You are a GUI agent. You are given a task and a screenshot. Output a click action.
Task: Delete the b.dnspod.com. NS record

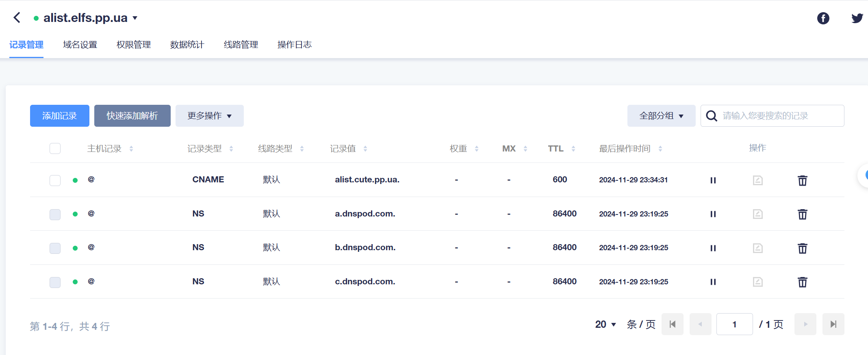(x=802, y=248)
